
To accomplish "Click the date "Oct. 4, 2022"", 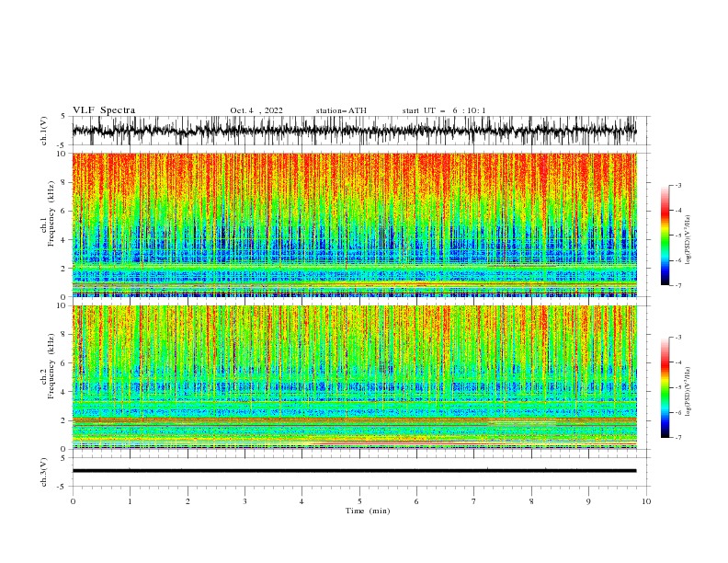I will 256,110.
